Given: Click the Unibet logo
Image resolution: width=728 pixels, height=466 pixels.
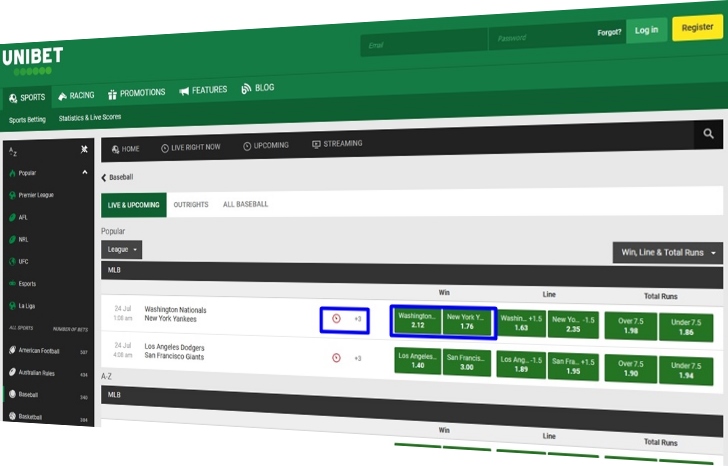Looking at the screenshot, I should pos(32,61).
